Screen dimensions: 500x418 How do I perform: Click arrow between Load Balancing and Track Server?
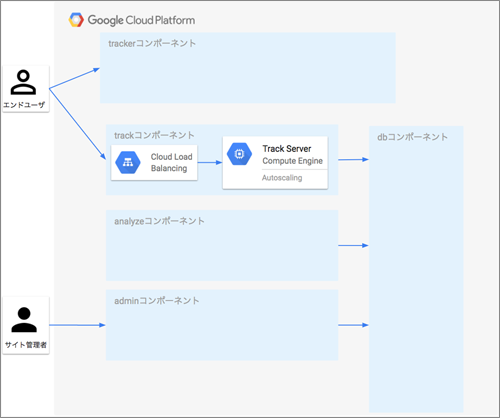(x=210, y=162)
